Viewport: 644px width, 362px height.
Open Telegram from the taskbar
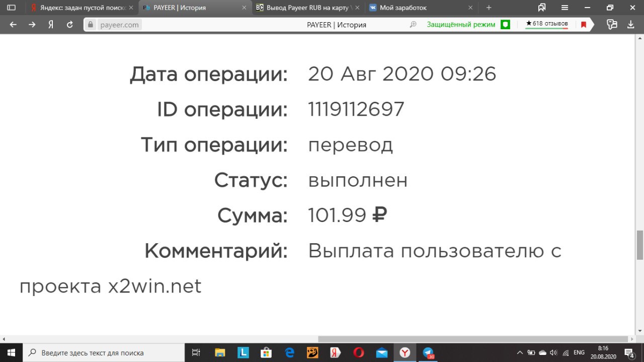[428, 352]
